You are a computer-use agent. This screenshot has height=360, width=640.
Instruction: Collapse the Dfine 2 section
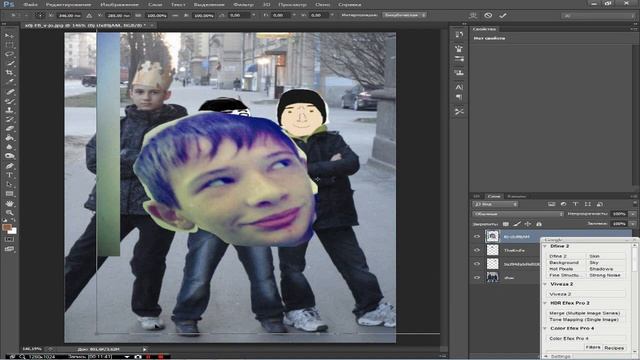[x=545, y=246]
